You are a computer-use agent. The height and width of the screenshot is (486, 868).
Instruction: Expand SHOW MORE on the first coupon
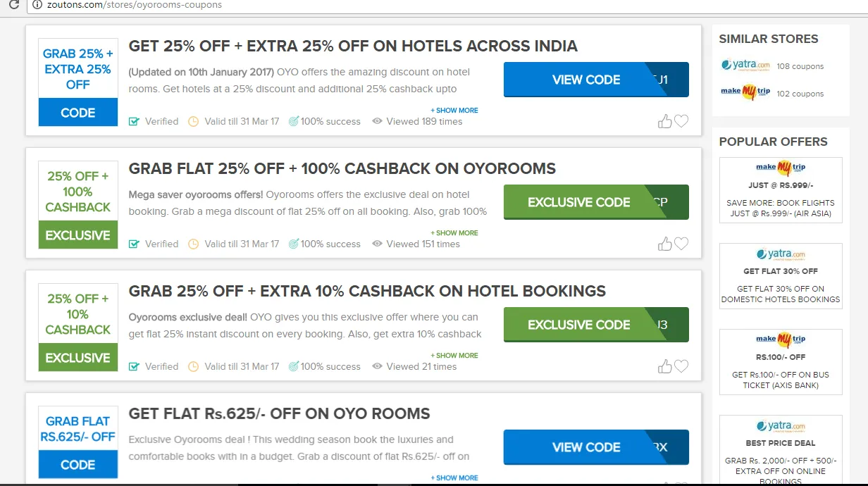454,110
